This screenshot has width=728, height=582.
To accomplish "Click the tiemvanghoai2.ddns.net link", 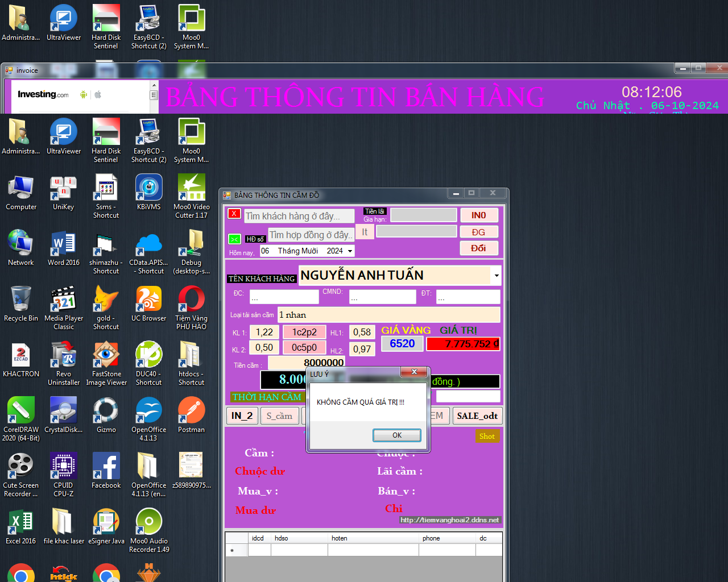I will (449, 520).
